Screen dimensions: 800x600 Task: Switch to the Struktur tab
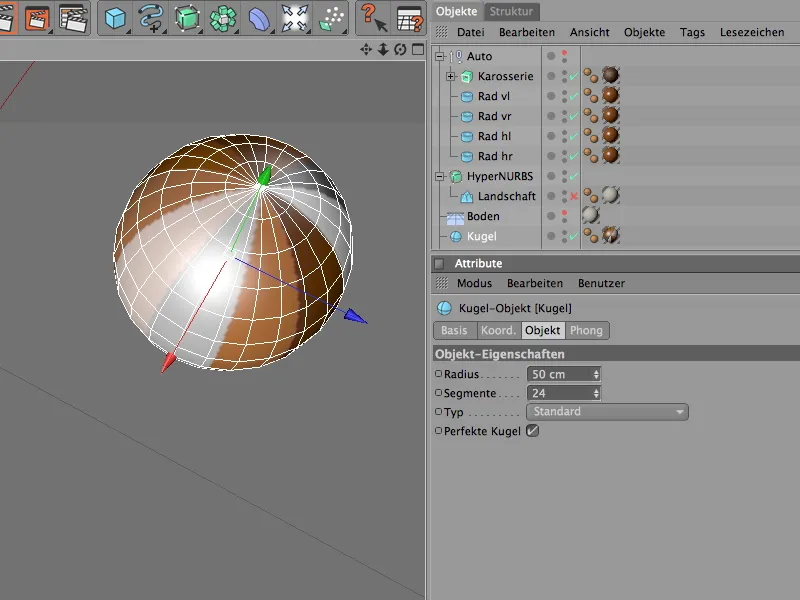pos(512,11)
